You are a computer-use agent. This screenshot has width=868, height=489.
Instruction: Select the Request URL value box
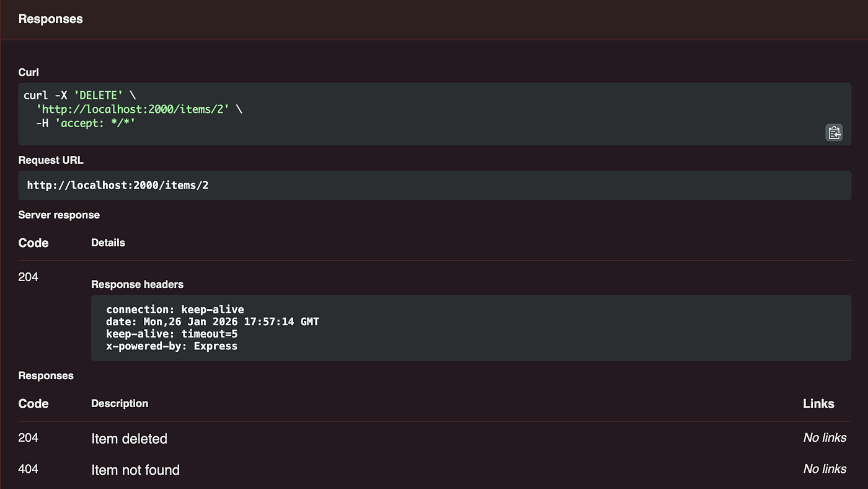coord(435,186)
